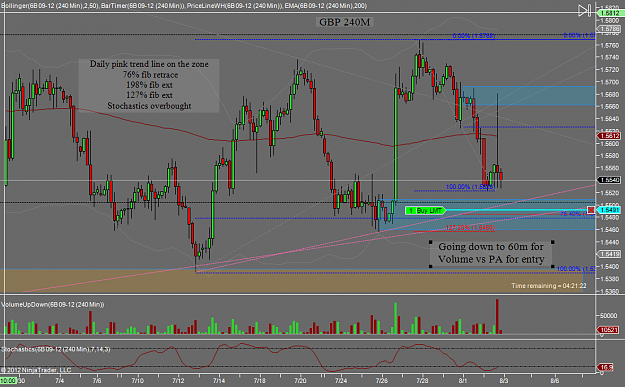
Task: Click the 7/4 date label
Action: tap(59, 381)
